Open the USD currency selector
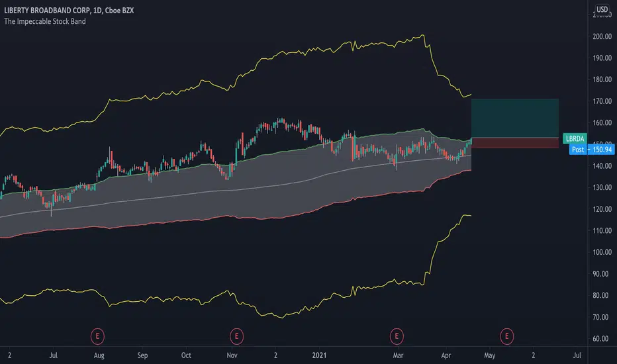Viewport: 617px width, 364px height. pos(602,9)
